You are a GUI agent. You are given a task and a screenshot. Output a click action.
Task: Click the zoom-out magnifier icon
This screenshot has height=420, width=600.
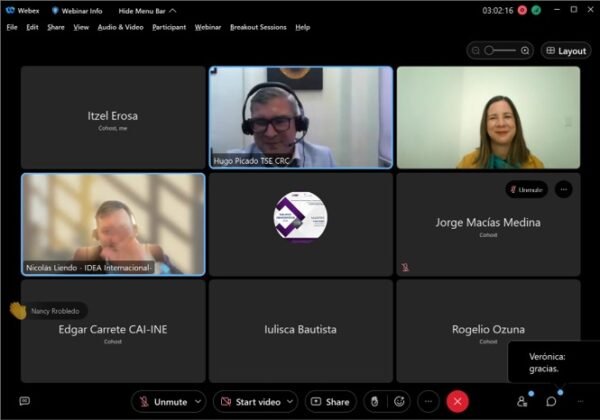click(476, 50)
